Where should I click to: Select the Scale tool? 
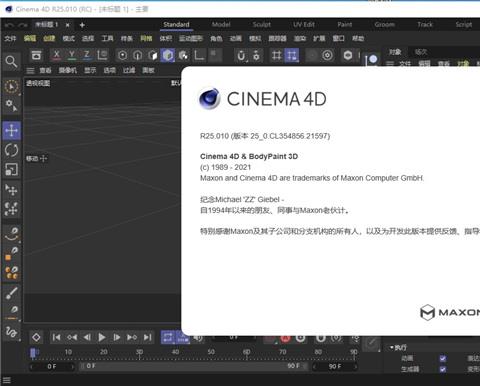[11, 170]
